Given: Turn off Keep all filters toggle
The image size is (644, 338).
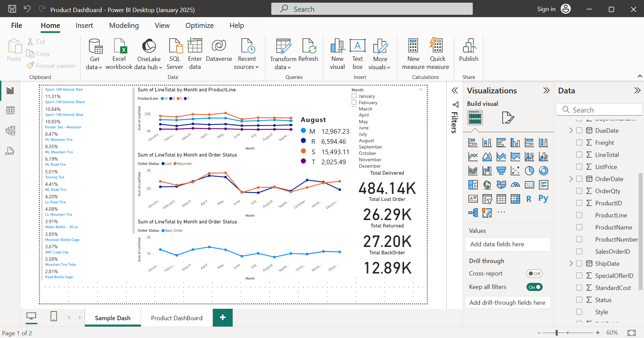Looking at the screenshot, I should tap(535, 287).
